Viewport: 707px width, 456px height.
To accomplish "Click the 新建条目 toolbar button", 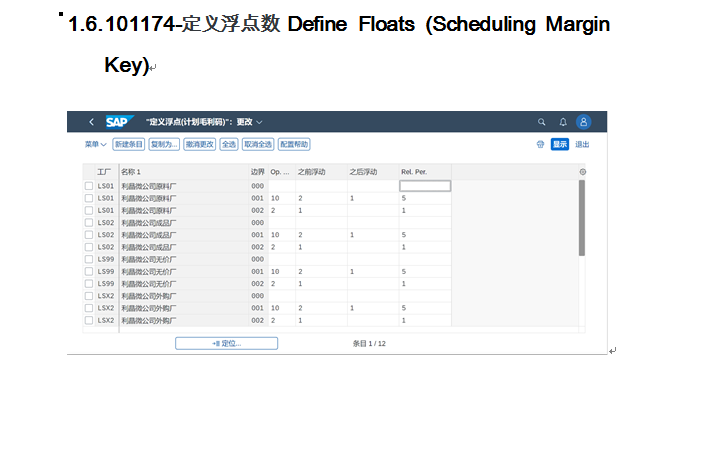I will click(x=128, y=144).
